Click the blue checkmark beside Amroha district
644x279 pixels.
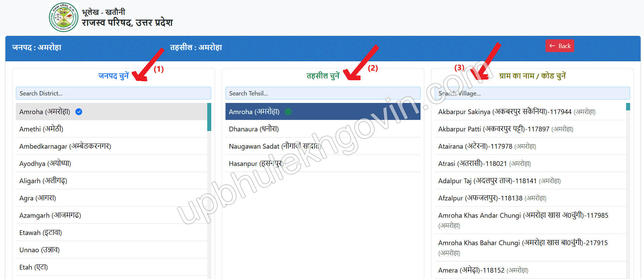pyautogui.click(x=79, y=112)
